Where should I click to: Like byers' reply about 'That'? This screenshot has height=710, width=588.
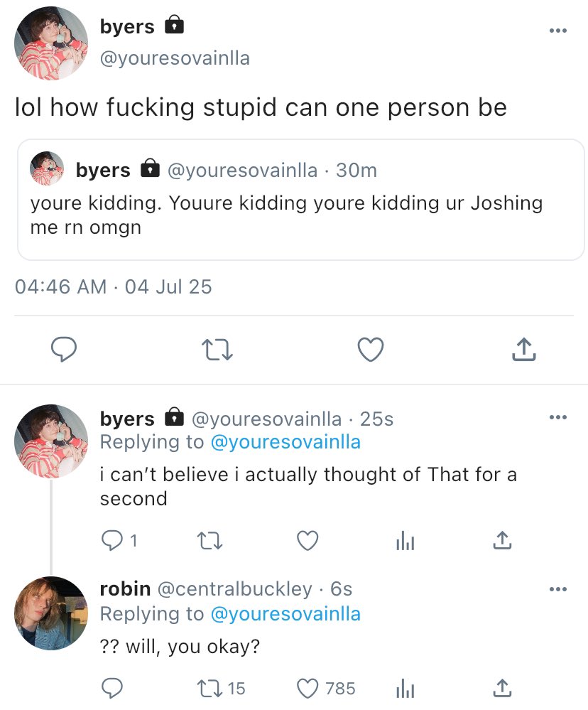[x=307, y=542]
